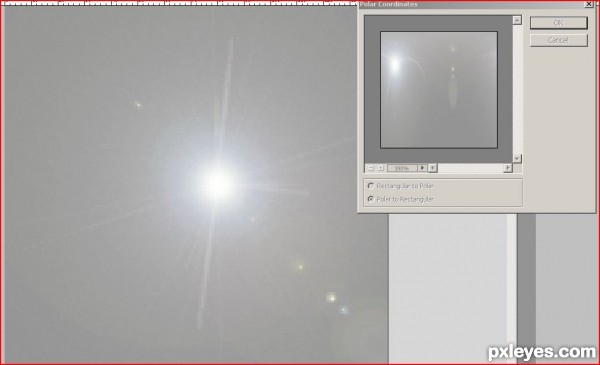The image size is (600, 365).
Task: Click the 100% zoom value field
Action: click(x=402, y=168)
